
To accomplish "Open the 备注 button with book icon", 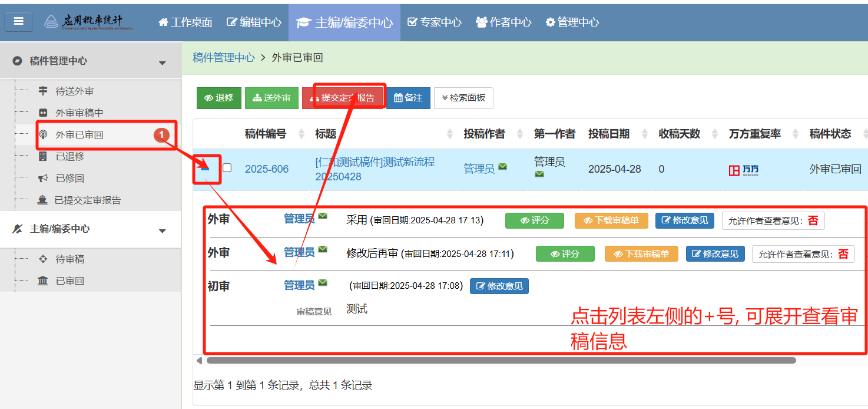I will [x=408, y=98].
